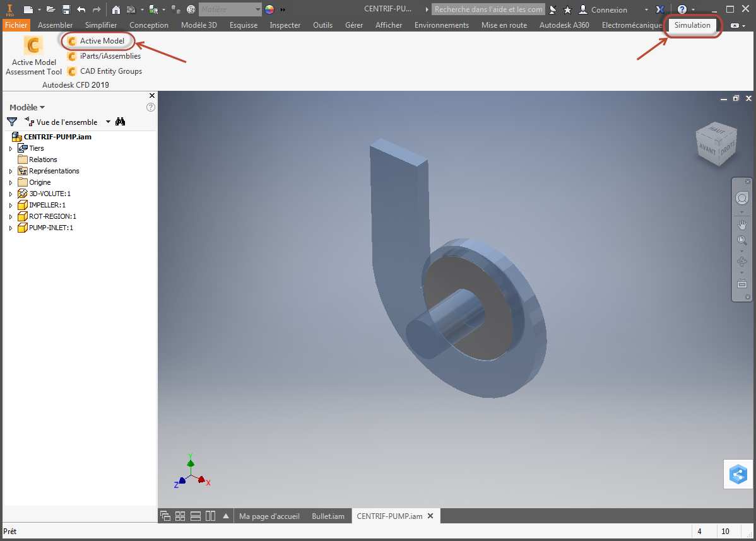Expand the IMPELLER:1 component
This screenshot has height=541, width=756.
[11, 205]
